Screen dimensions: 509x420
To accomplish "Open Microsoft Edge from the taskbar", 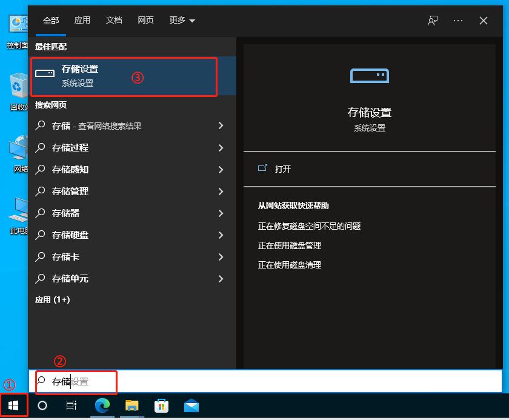I will (x=102, y=405).
